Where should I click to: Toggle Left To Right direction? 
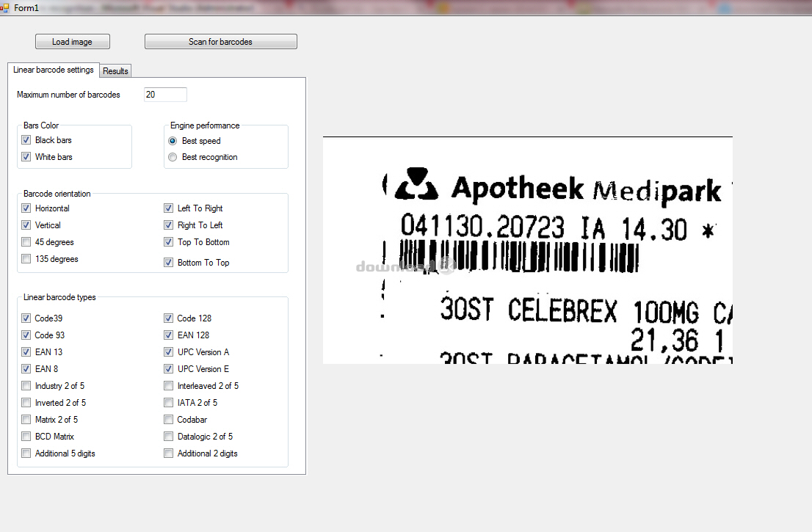(x=169, y=208)
